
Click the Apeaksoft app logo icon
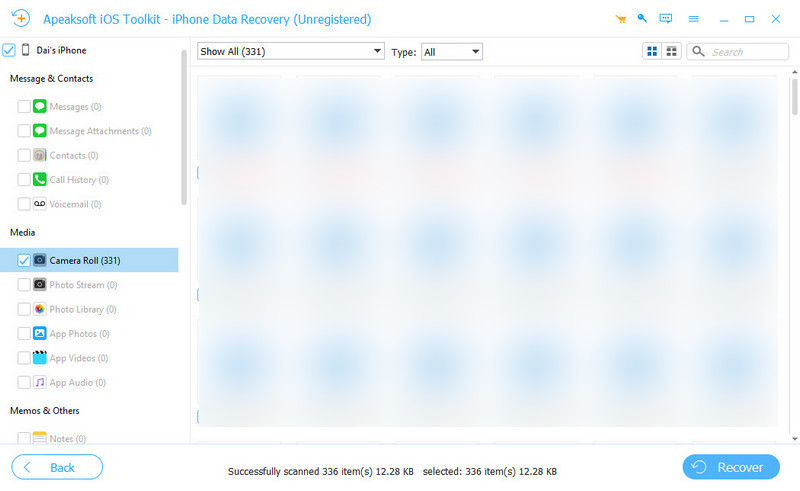[20, 19]
